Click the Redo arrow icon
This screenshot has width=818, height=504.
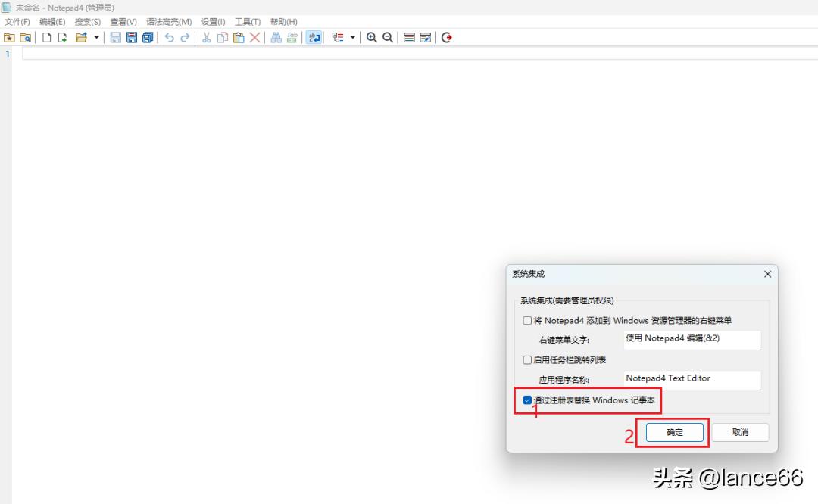(185, 38)
